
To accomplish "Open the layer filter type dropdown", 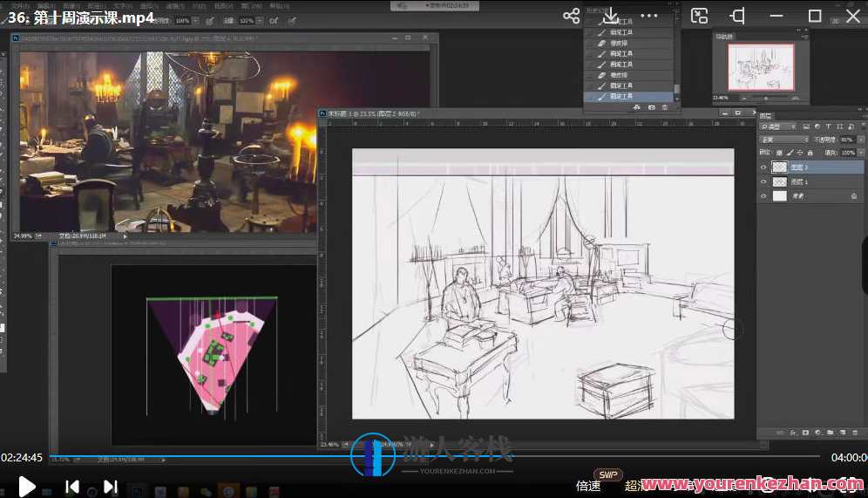I will tap(782, 127).
